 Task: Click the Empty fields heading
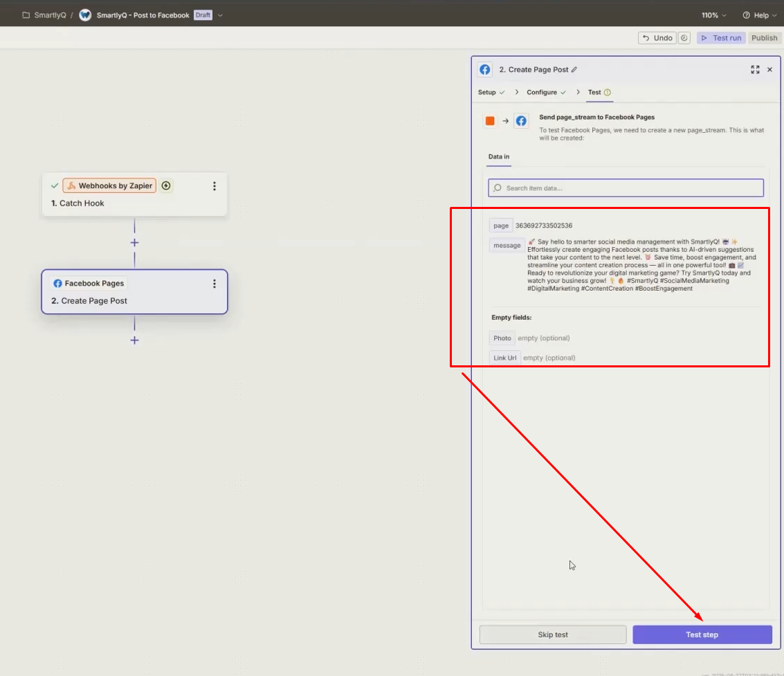point(511,317)
